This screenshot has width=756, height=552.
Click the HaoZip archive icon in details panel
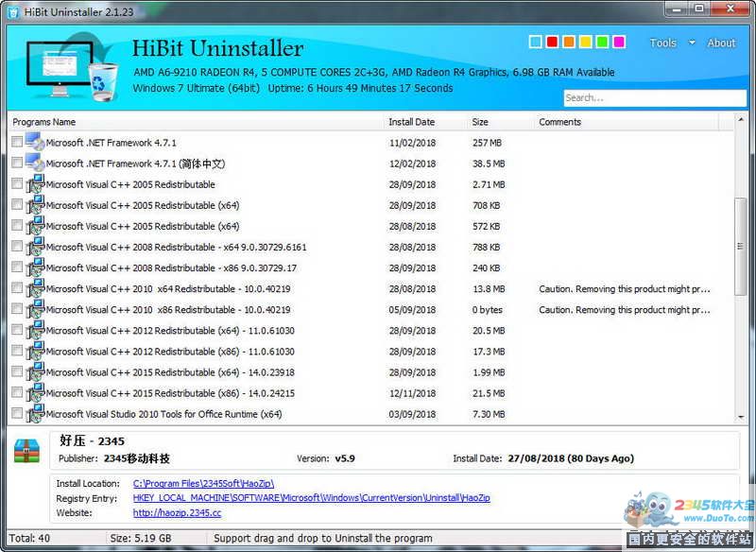[27, 450]
